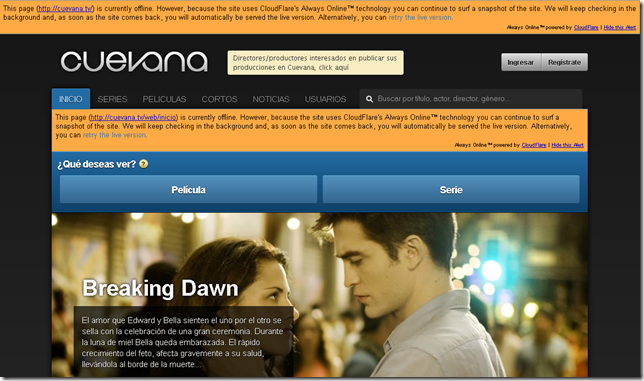Click the search by title input field
This screenshot has height=381, width=644.
point(471,99)
